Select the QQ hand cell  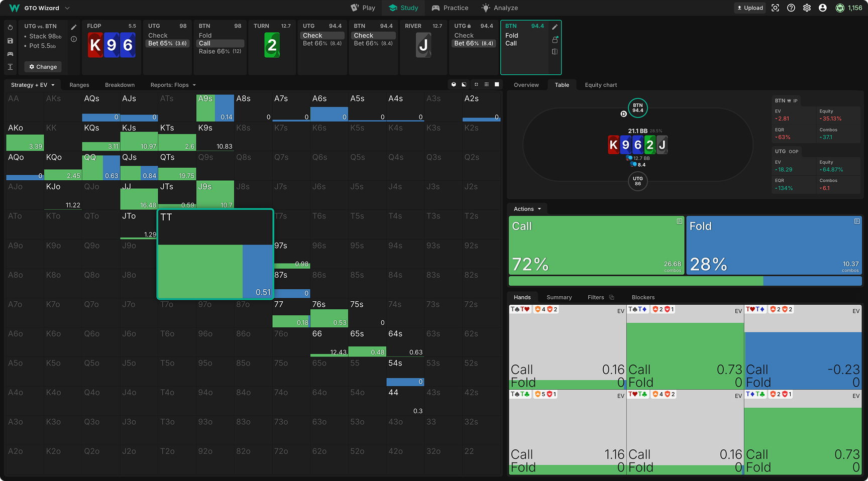[x=100, y=166]
